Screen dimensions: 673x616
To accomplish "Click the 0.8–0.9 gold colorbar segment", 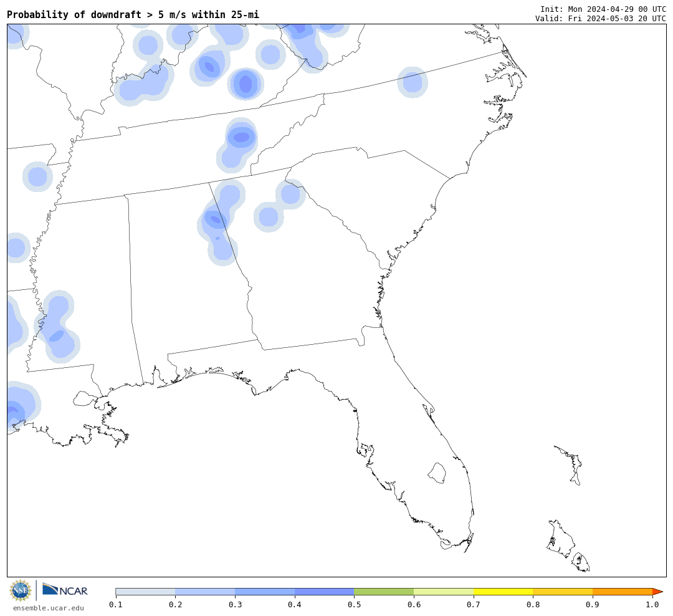I will (x=563, y=592).
